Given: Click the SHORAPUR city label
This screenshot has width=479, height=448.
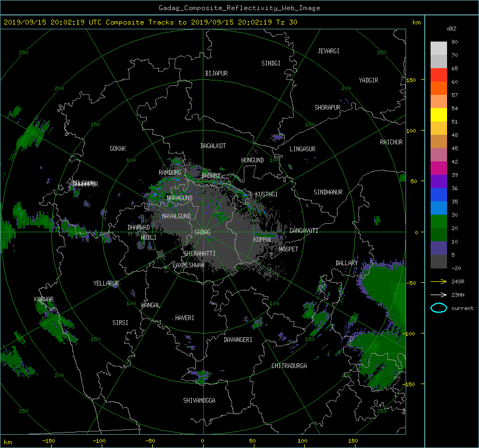Looking at the screenshot, I should [327, 107].
